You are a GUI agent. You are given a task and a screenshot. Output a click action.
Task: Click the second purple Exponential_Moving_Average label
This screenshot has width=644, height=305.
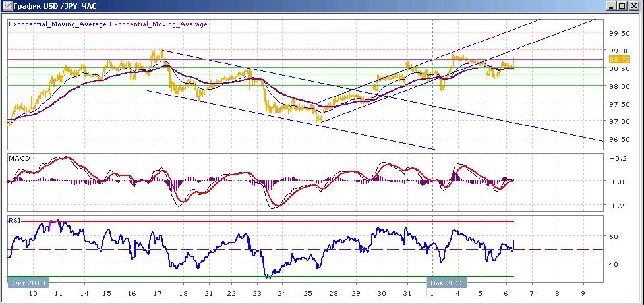tap(159, 24)
